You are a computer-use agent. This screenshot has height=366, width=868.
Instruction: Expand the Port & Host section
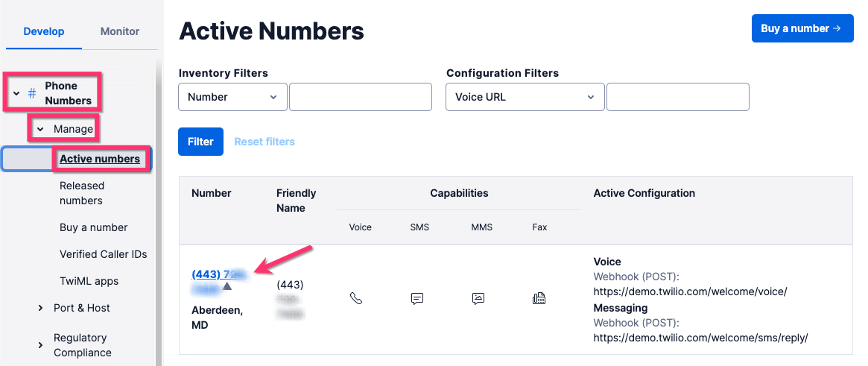click(x=41, y=308)
